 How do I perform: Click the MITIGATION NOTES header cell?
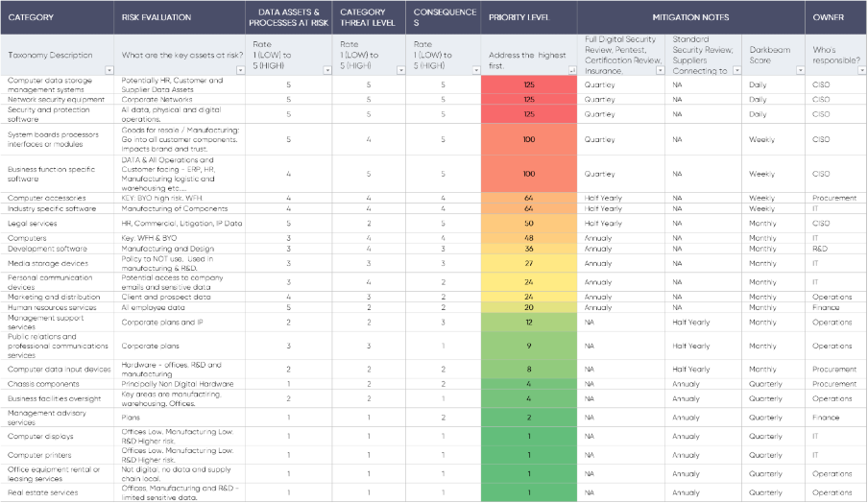point(690,17)
